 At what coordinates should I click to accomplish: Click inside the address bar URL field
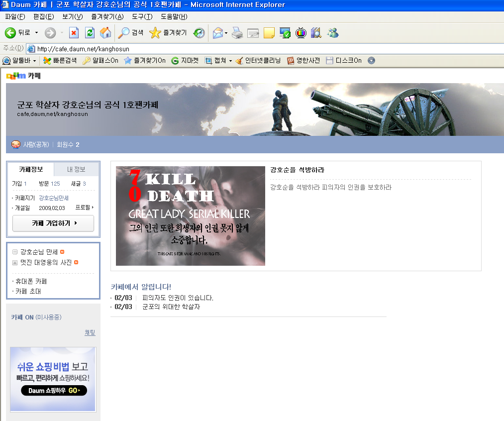click(x=249, y=48)
